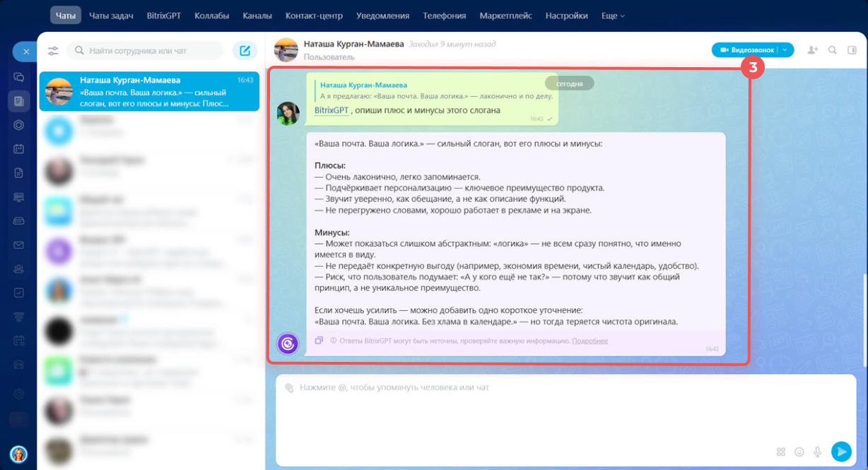
Task: Start a call with Видеозвонок button
Action: tap(746, 50)
